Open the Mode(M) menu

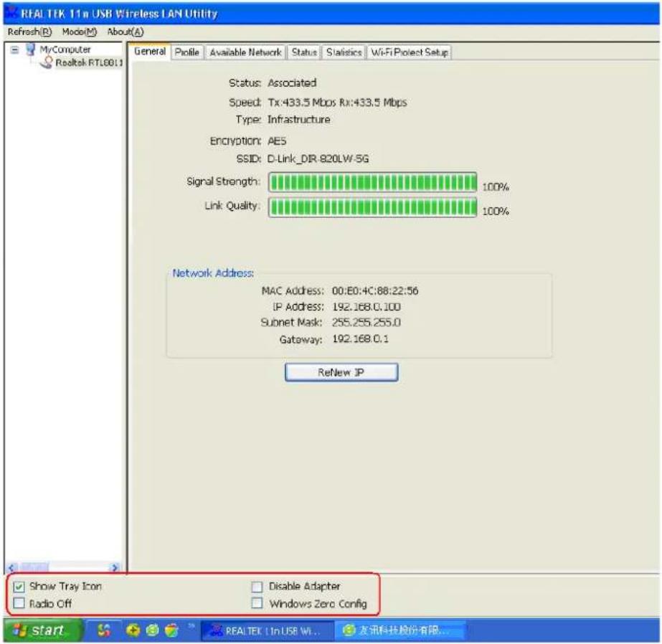coord(80,32)
